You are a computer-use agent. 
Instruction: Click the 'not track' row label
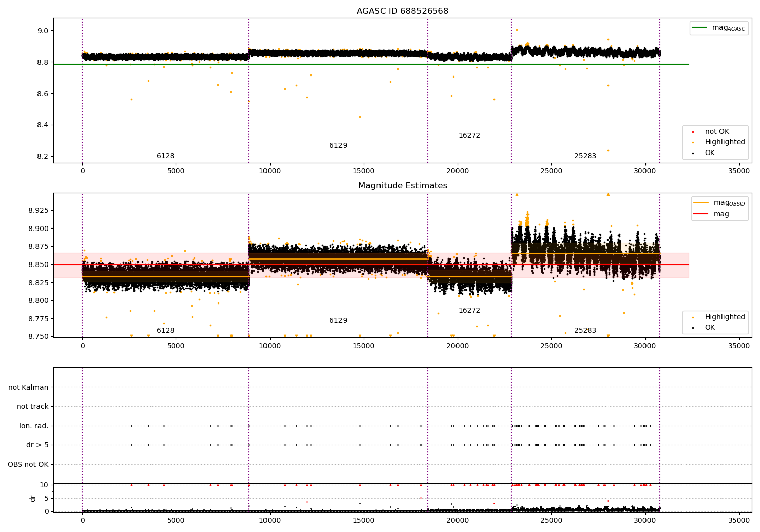click(32, 406)
